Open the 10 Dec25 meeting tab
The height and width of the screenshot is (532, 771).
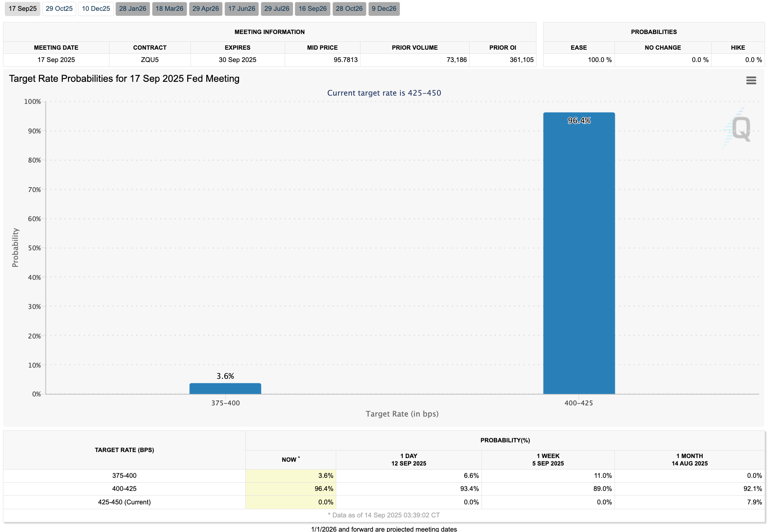(96, 9)
